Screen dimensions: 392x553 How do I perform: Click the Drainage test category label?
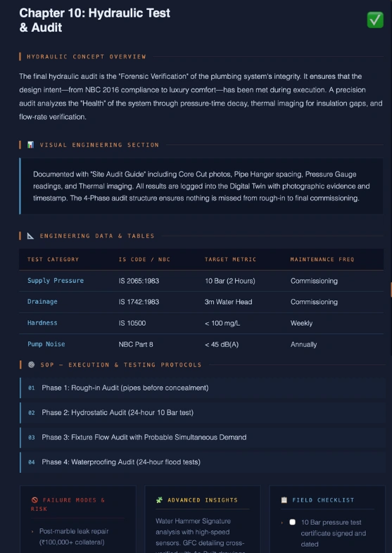point(42,302)
